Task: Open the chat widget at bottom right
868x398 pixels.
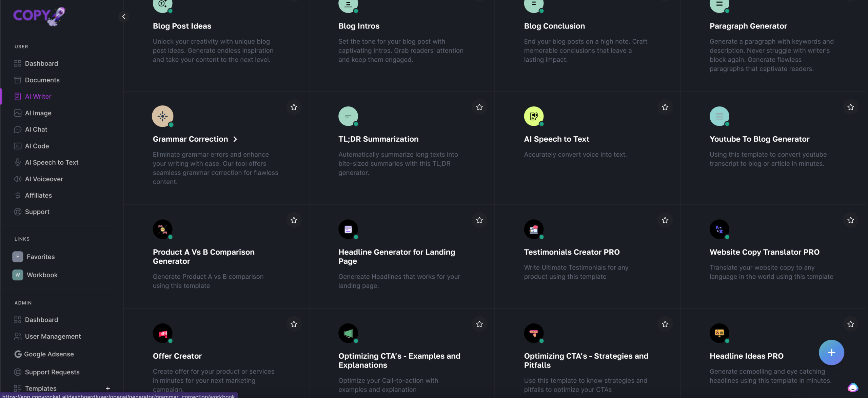Action: click(853, 387)
